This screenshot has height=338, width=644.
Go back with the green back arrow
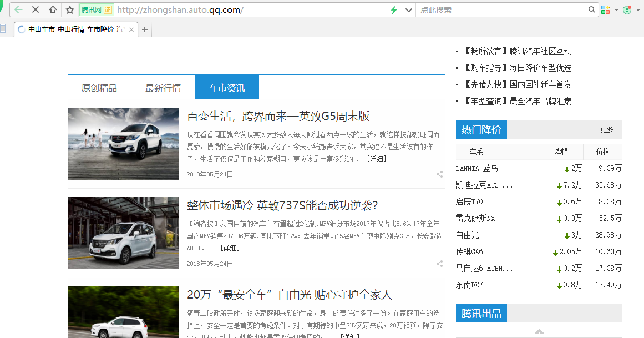point(18,10)
